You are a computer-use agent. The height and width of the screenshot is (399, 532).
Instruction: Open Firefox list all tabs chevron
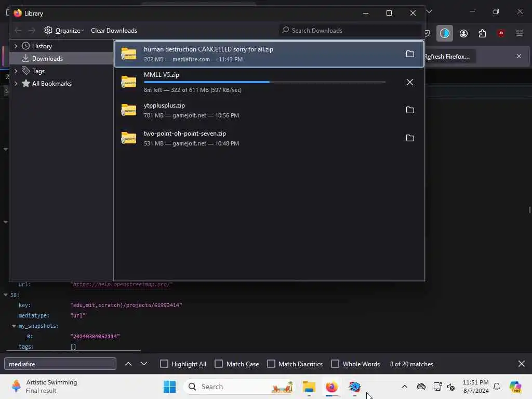[x=429, y=11]
